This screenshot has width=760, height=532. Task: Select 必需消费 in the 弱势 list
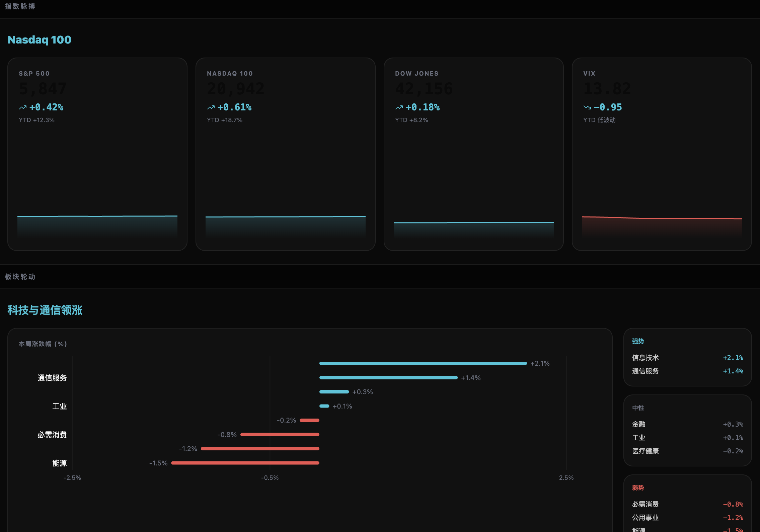tap(645, 504)
